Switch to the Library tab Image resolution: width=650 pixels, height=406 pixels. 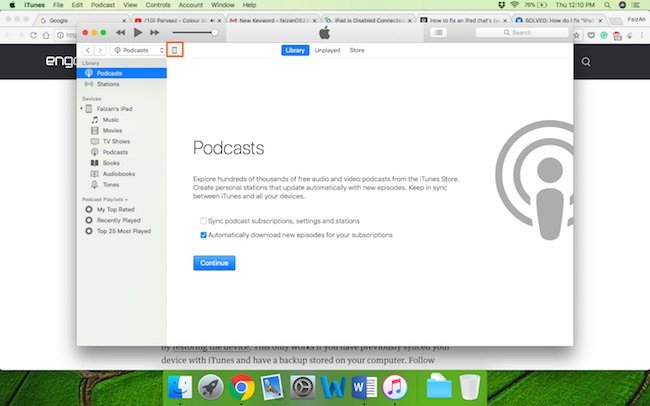pos(295,50)
